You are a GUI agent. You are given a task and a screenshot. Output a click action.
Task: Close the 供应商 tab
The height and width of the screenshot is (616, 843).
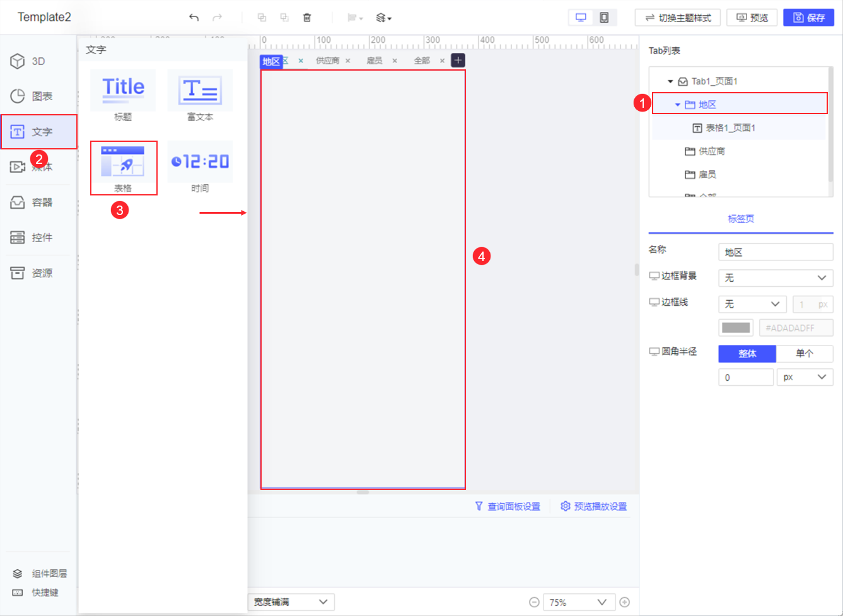point(348,61)
